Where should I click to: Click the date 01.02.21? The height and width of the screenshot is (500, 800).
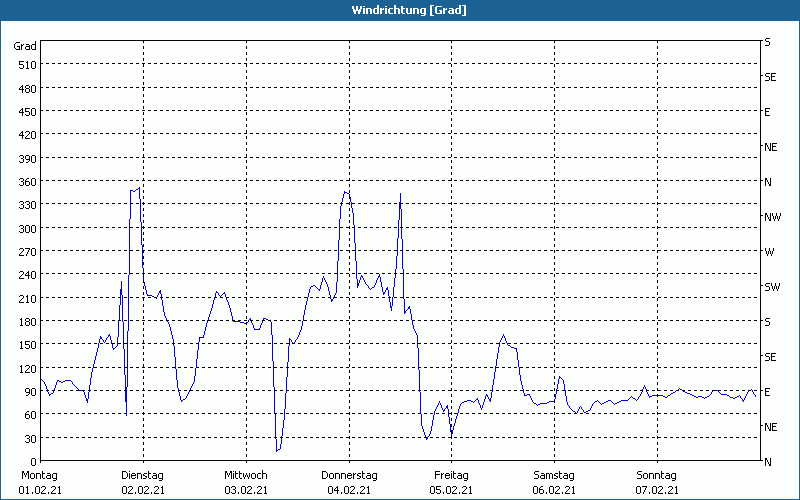tap(40, 490)
